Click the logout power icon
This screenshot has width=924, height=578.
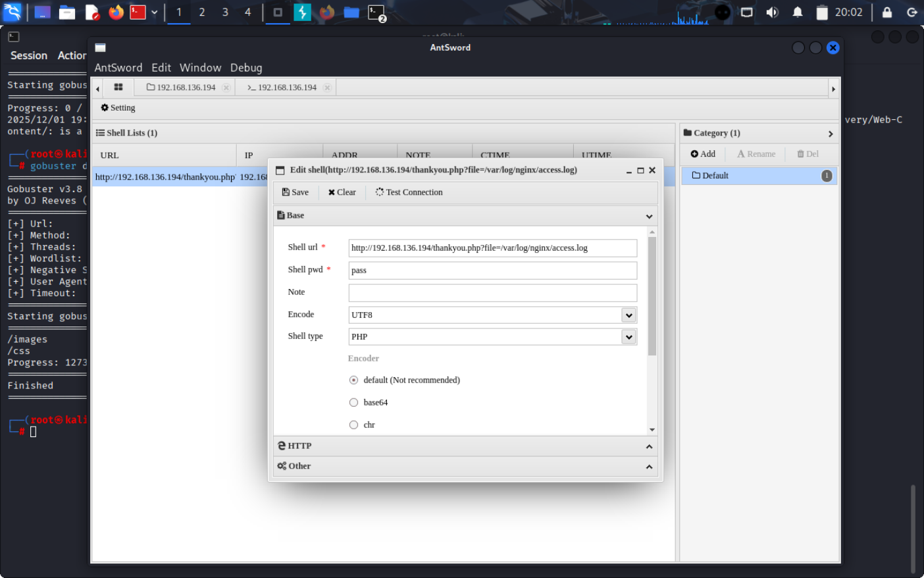click(x=912, y=12)
